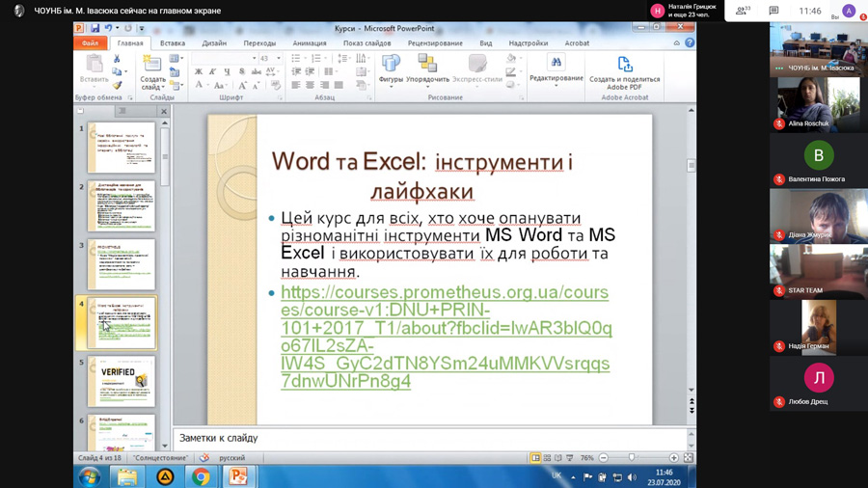Zoom out with minus button

point(604,457)
